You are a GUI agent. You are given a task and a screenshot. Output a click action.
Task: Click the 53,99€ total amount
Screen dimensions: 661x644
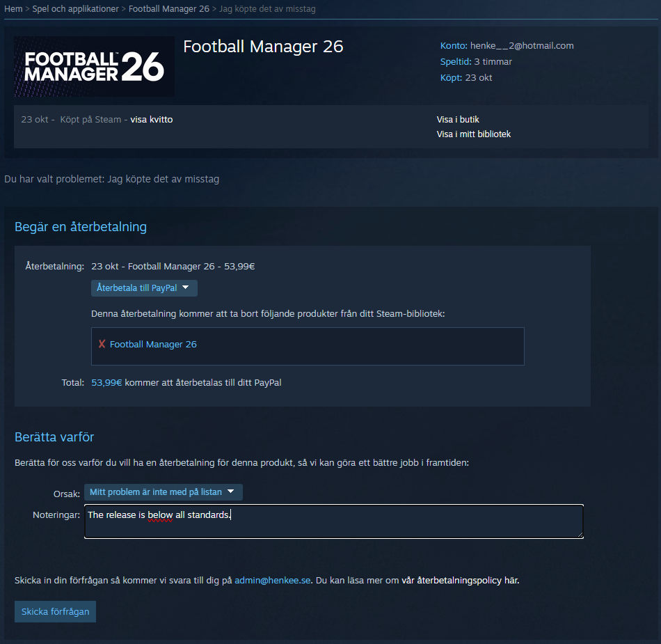coord(106,382)
